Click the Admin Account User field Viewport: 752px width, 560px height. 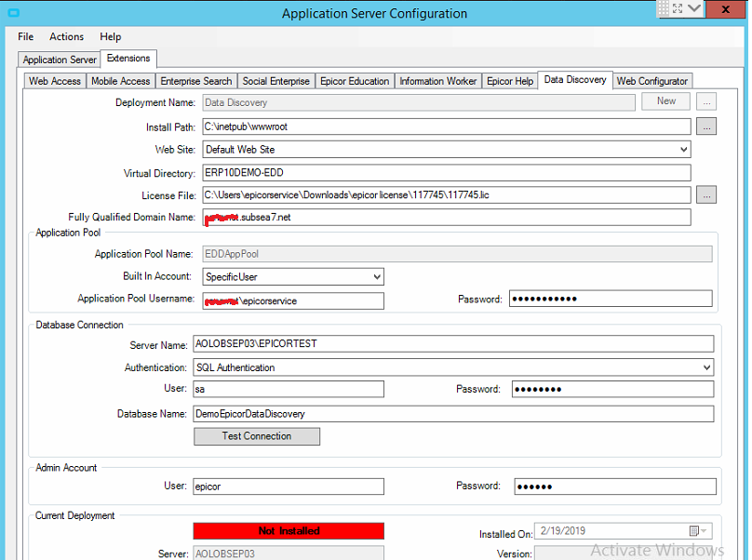[x=289, y=487]
